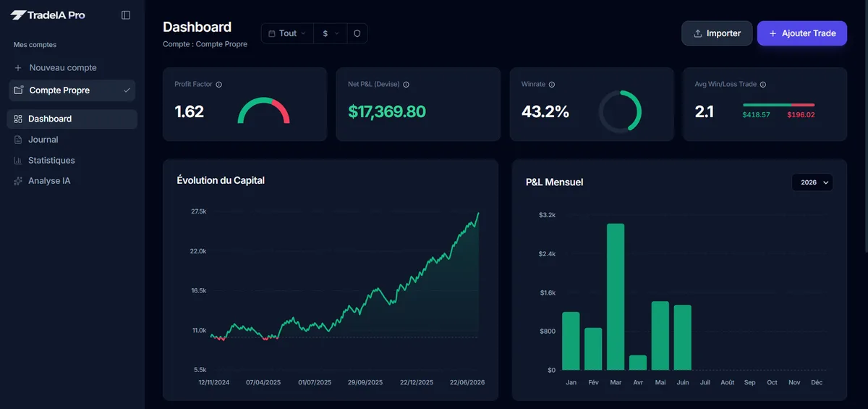Click the P&L Mensuel title
Screen dimensions: 868x409
(554, 182)
